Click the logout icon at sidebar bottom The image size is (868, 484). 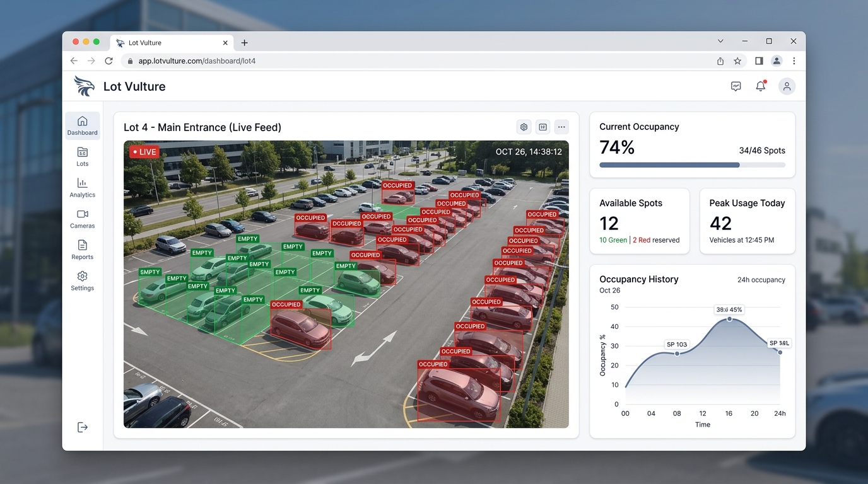tap(83, 427)
